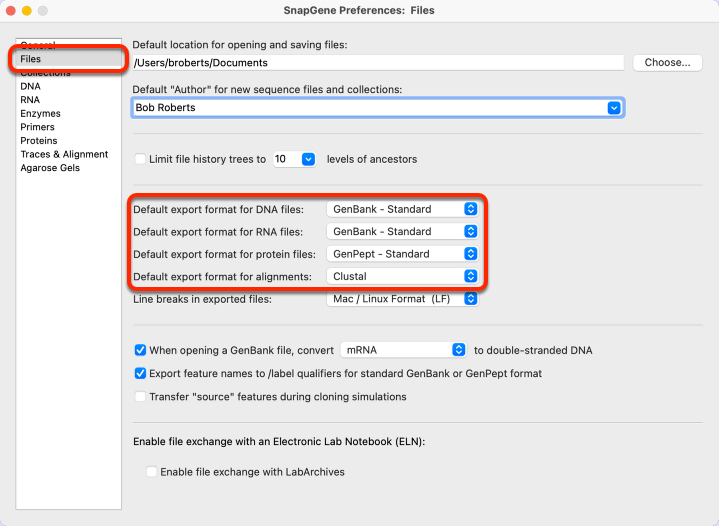Toggle Export feature names to /label qualifiers
The image size is (719, 526).
[x=140, y=373]
